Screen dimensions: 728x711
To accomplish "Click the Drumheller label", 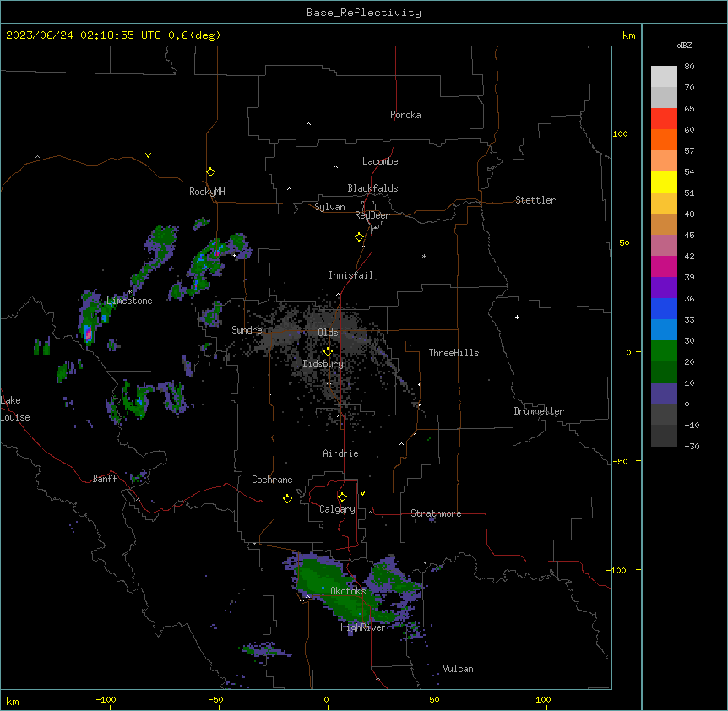I will (539, 411).
